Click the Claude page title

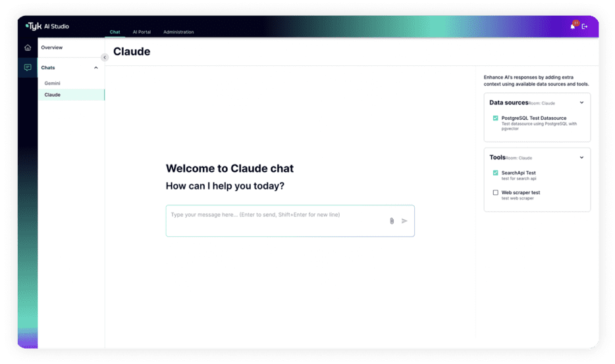point(132,52)
